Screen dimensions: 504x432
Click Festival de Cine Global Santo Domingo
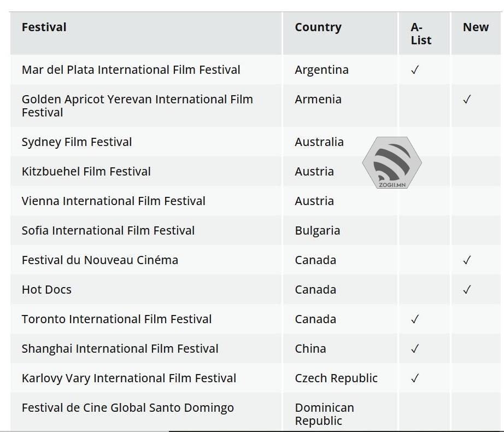coord(128,408)
